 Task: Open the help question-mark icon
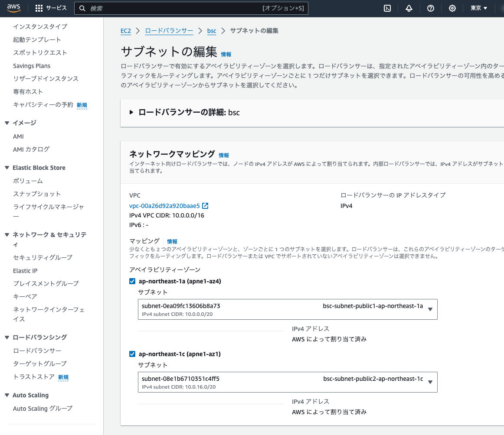tap(431, 8)
